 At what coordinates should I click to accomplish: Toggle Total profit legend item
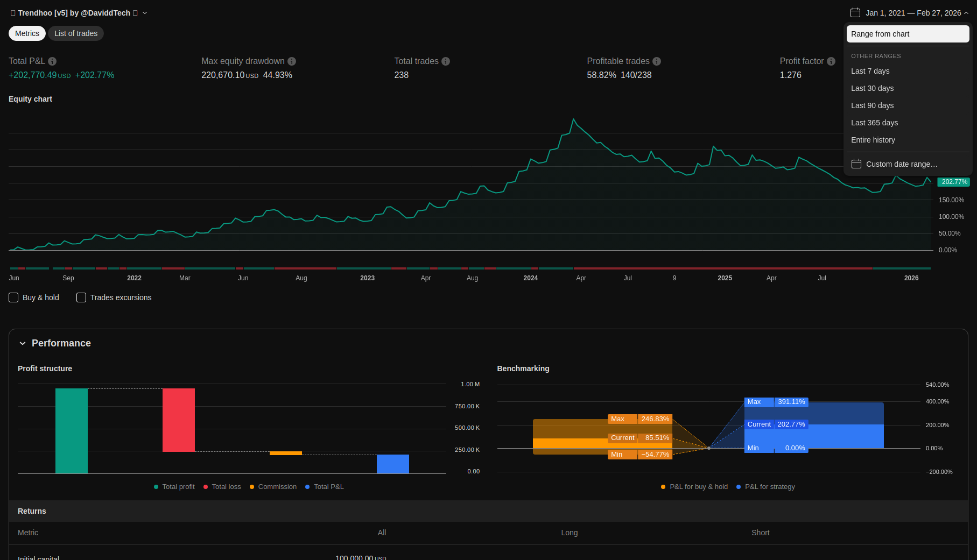click(x=174, y=487)
